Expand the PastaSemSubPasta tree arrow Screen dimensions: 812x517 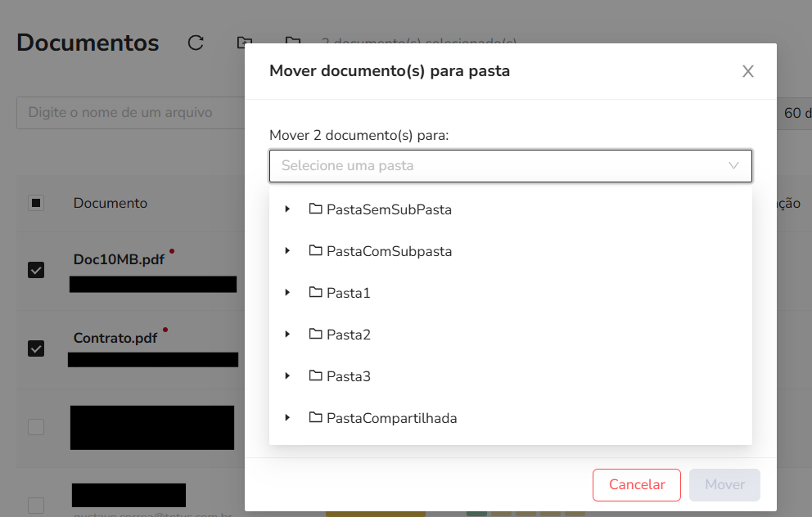pyautogui.click(x=287, y=209)
